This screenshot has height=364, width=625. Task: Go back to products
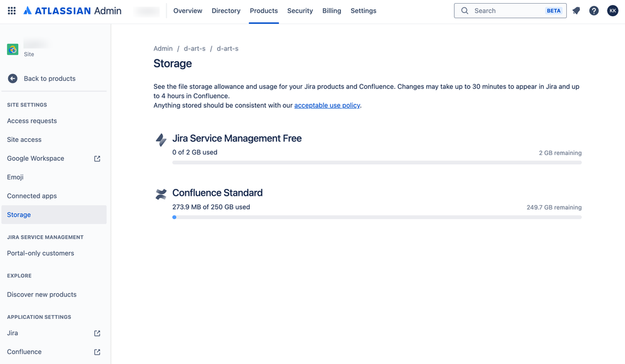coord(49,79)
